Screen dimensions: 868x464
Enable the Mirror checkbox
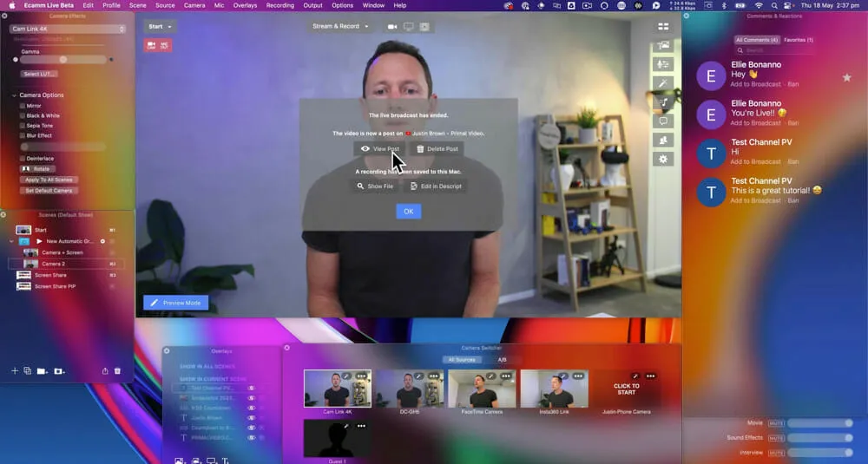(23, 106)
